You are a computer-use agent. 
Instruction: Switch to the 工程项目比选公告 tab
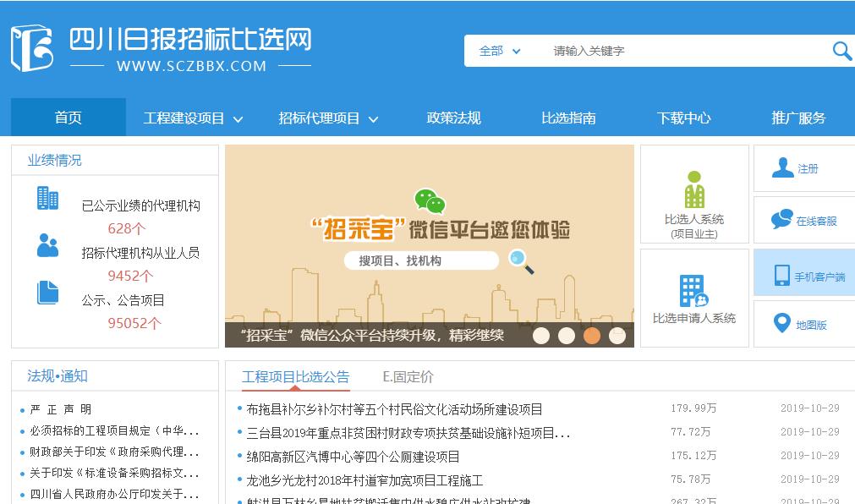coord(295,377)
